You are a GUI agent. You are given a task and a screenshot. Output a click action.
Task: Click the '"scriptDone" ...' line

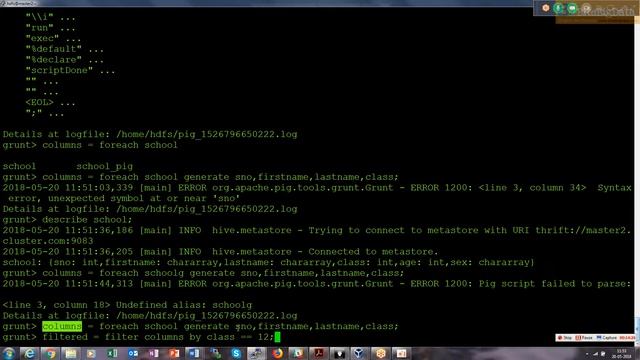pos(70,71)
